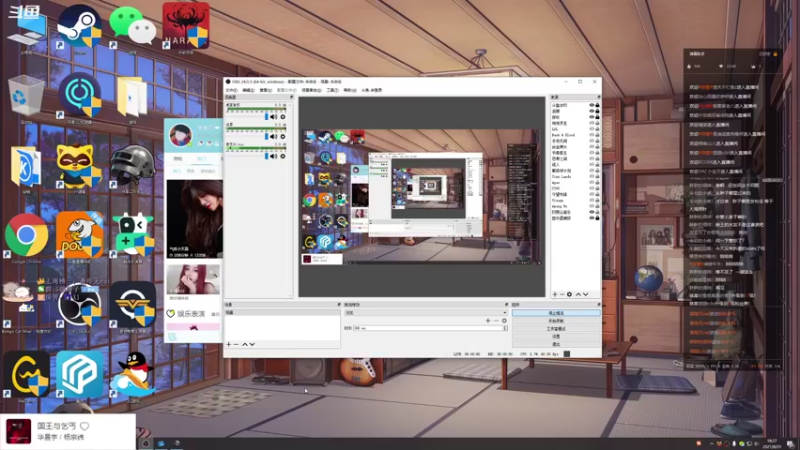
Task: Launch the orange shark Douyu shortcut
Action: [80, 235]
